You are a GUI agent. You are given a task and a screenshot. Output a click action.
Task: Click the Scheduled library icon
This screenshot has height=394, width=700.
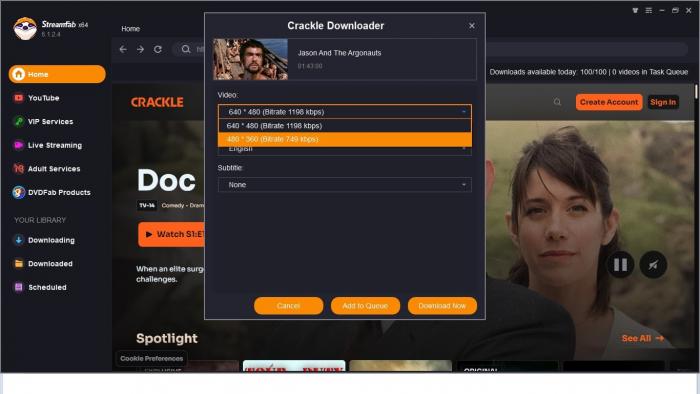point(18,287)
